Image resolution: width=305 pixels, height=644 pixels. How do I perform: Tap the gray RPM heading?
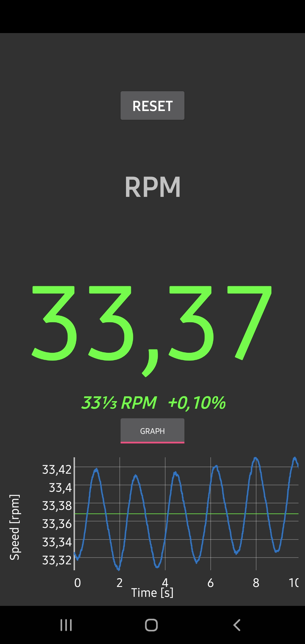[152, 187]
